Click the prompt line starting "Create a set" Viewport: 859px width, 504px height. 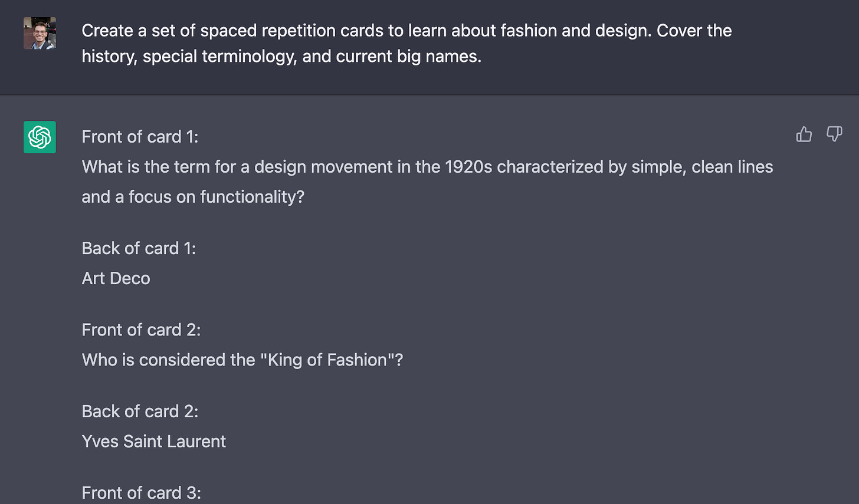click(x=406, y=31)
